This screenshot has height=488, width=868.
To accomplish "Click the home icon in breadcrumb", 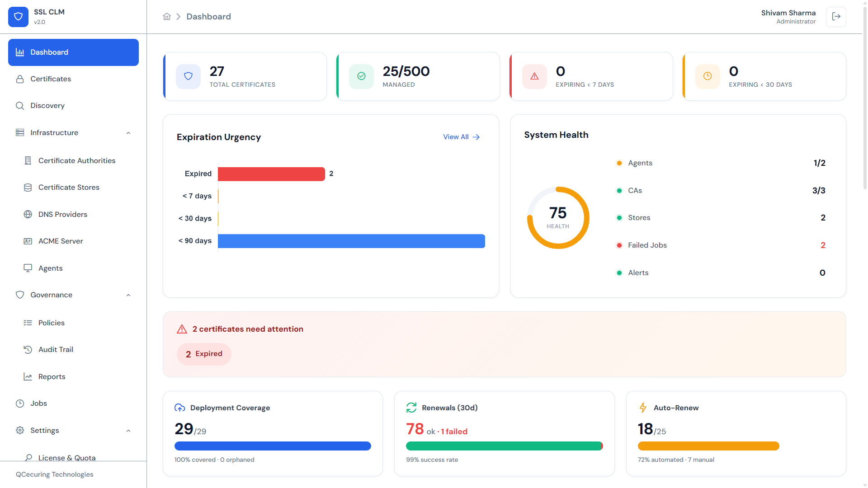I will [167, 17].
